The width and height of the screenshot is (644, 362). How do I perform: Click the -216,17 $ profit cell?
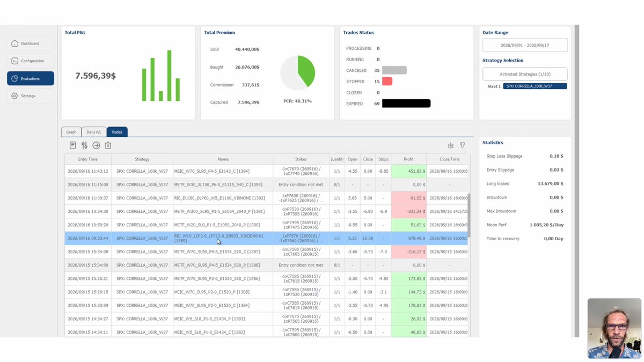[x=409, y=252]
